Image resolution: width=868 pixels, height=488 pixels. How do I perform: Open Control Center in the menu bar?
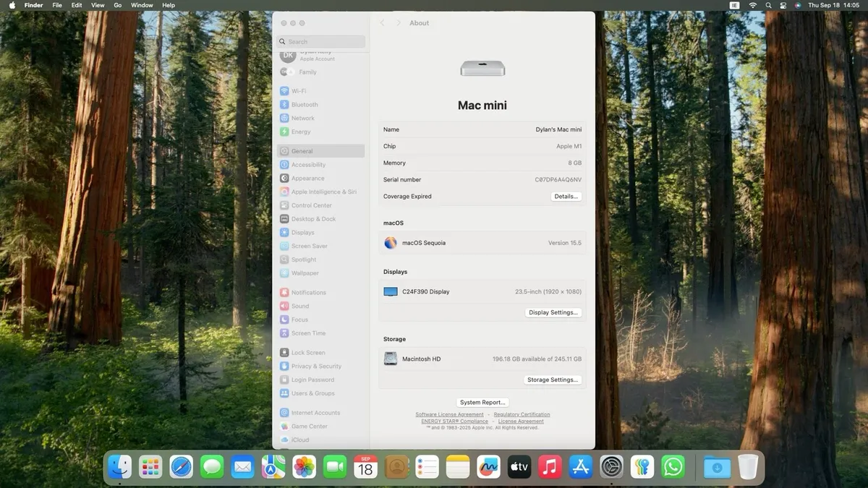[783, 5]
